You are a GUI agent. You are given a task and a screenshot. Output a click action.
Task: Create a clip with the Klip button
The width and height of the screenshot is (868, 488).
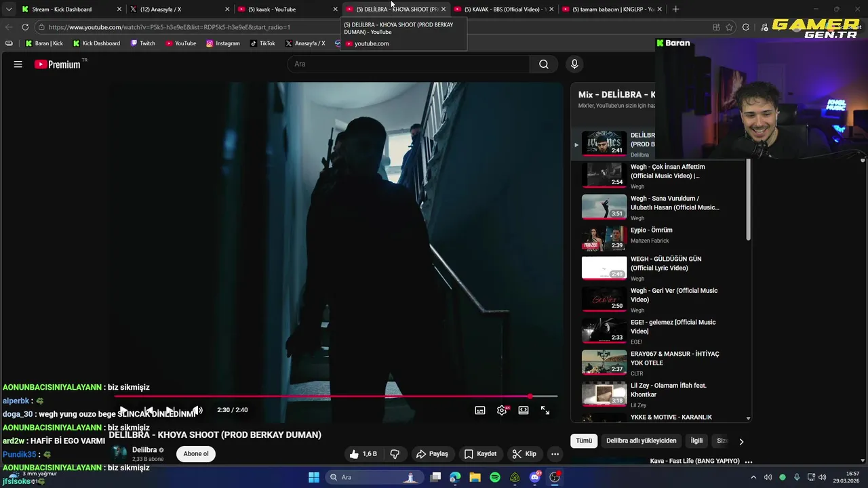[x=524, y=454]
